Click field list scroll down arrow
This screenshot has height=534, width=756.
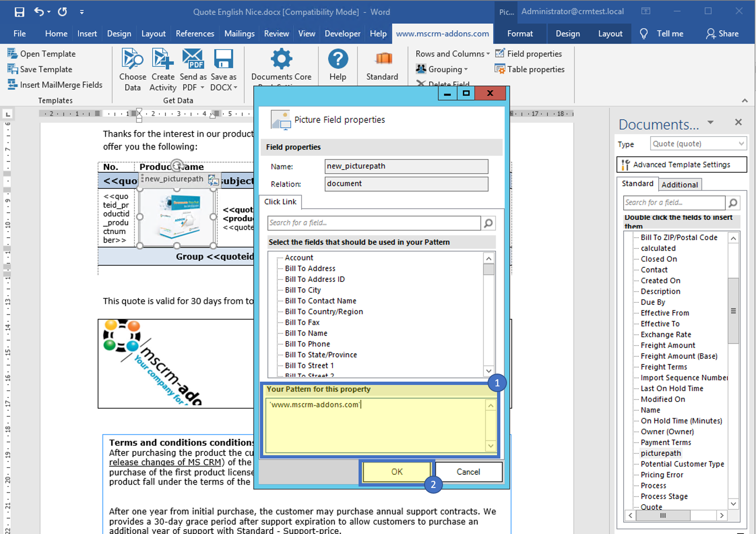(x=489, y=371)
